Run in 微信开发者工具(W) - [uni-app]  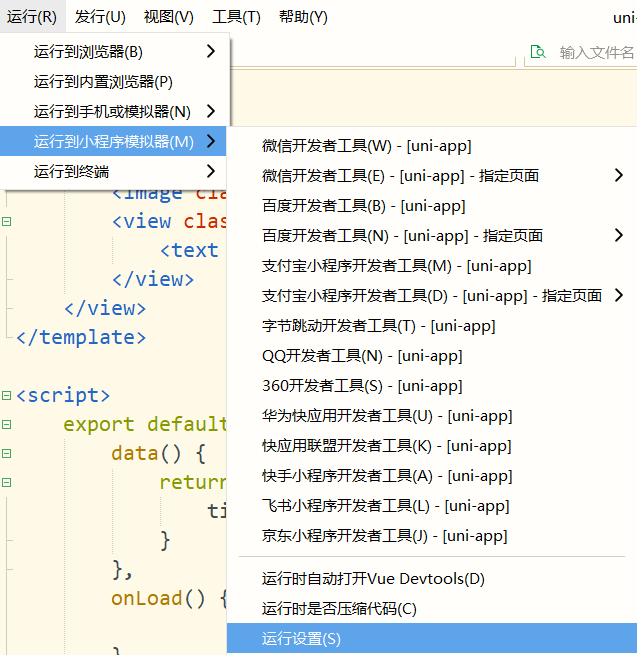pyautogui.click(x=432, y=146)
